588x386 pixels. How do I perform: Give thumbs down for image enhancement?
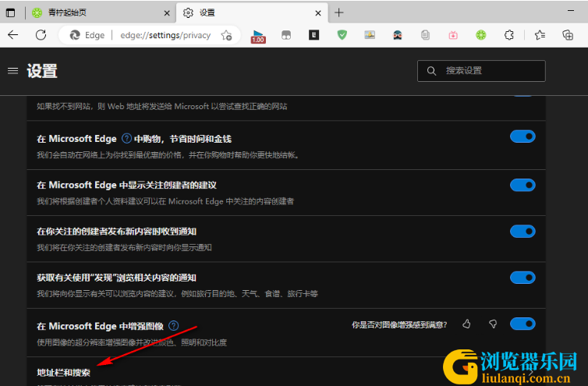click(x=493, y=324)
